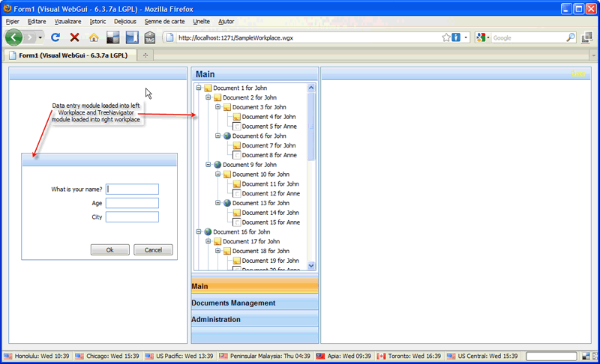This screenshot has height=364, width=600.
Task: Click page icon of Document 5 for Anne
Action: [236, 127]
